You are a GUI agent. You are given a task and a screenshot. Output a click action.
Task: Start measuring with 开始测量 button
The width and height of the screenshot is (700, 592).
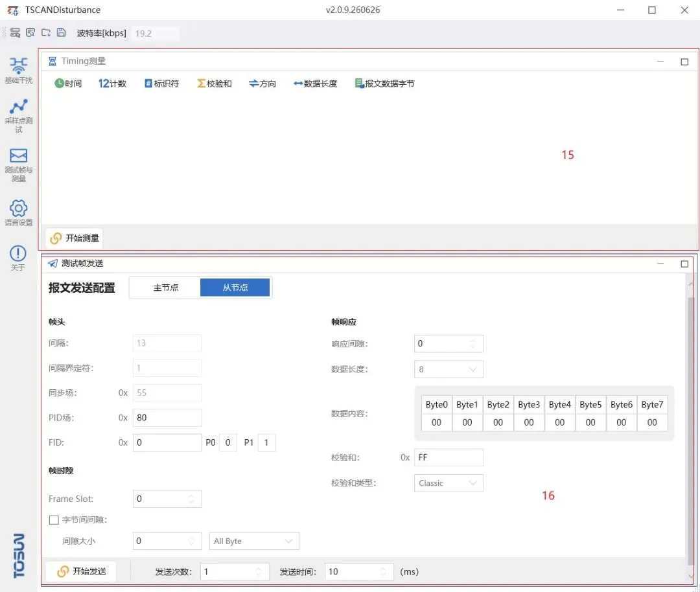point(75,238)
